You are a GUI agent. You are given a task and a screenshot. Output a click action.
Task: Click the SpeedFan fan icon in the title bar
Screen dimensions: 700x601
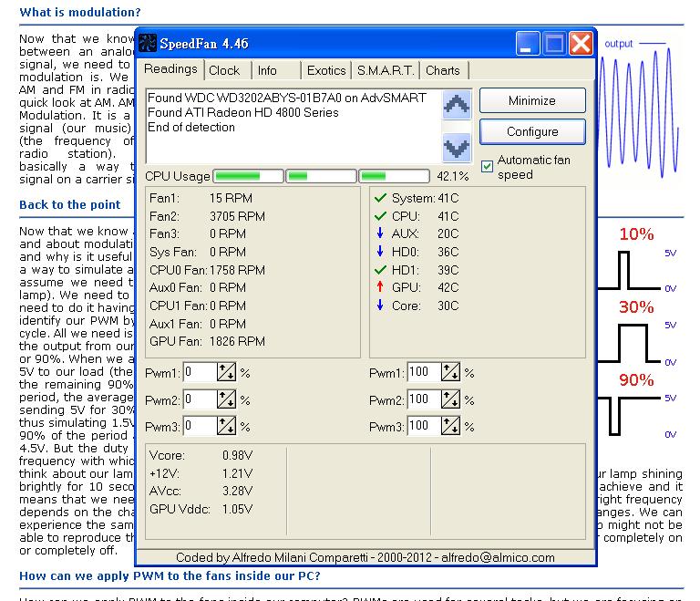coord(148,43)
